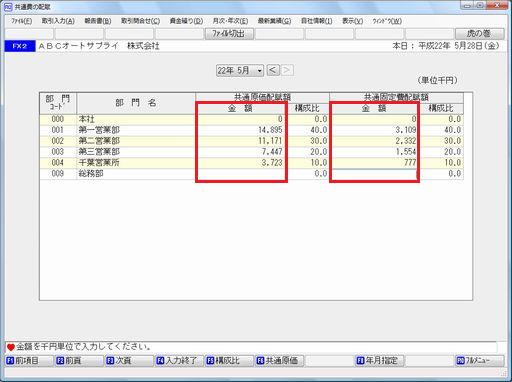Image resolution: width=512 pixels, height=382 pixels.
Task: Open the 虎の巻 help button
Action: coord(480,34)
